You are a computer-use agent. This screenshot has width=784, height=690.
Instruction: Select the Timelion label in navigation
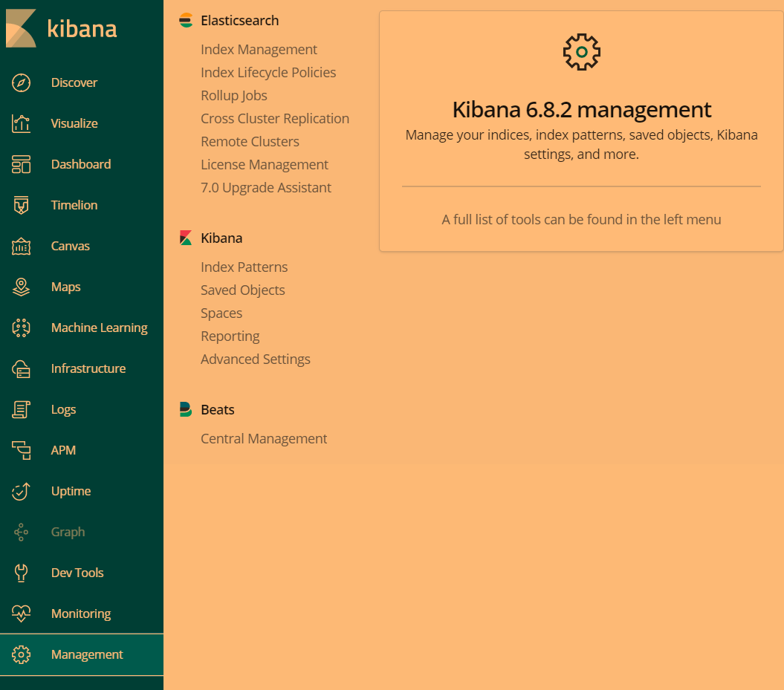[74, 205]
